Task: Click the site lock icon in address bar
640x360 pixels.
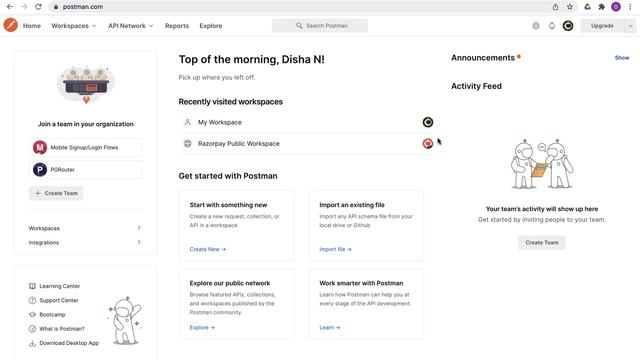Action: [x=56, y=7]
